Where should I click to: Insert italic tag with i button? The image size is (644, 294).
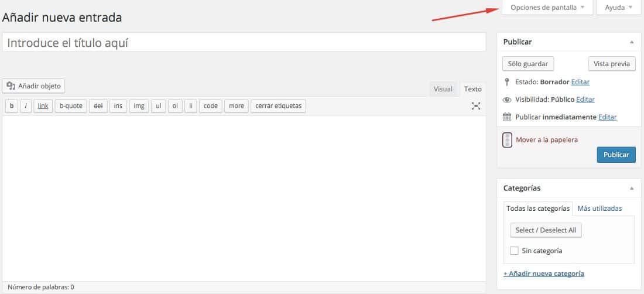coord(26,106)
